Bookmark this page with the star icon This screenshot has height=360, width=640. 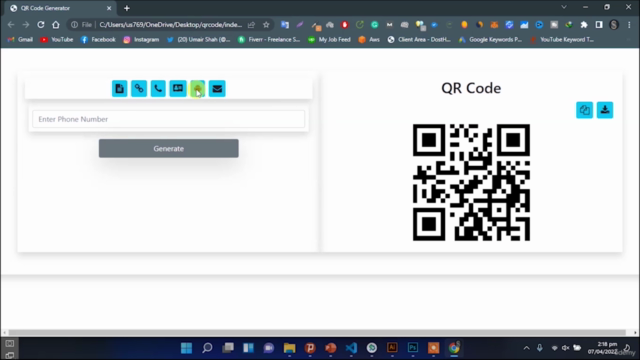[x=266, y=25]
